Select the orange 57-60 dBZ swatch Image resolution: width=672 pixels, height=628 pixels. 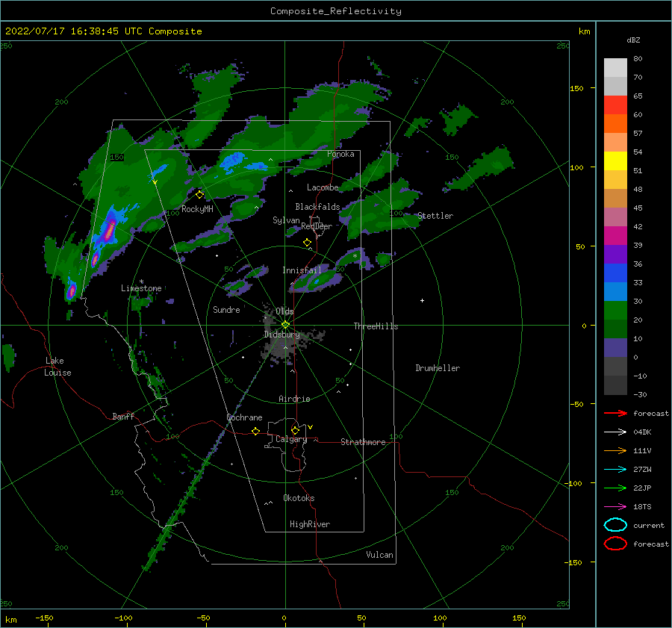[x=615, y=124]
